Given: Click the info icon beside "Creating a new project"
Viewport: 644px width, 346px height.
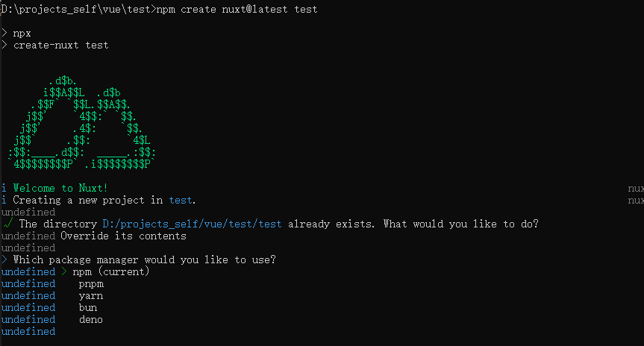Looking at the screenshot, I should tap(4, 200).
